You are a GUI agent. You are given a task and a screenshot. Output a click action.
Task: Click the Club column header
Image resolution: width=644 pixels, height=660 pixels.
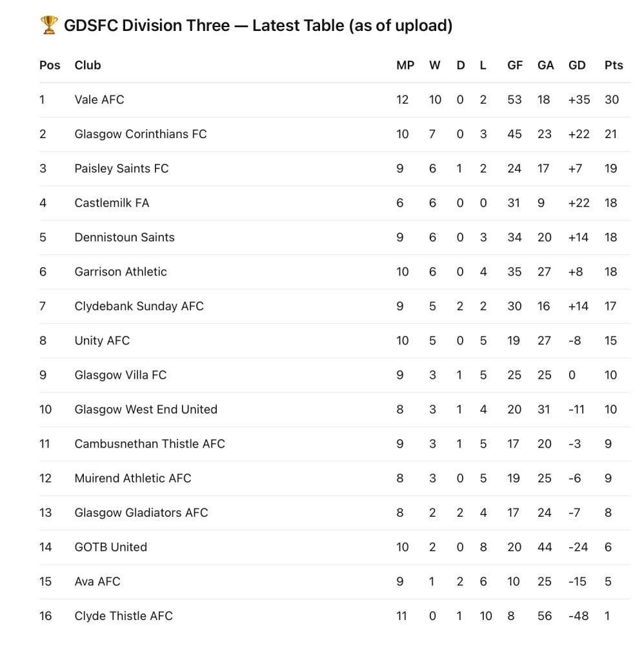(x=88, y=65)
